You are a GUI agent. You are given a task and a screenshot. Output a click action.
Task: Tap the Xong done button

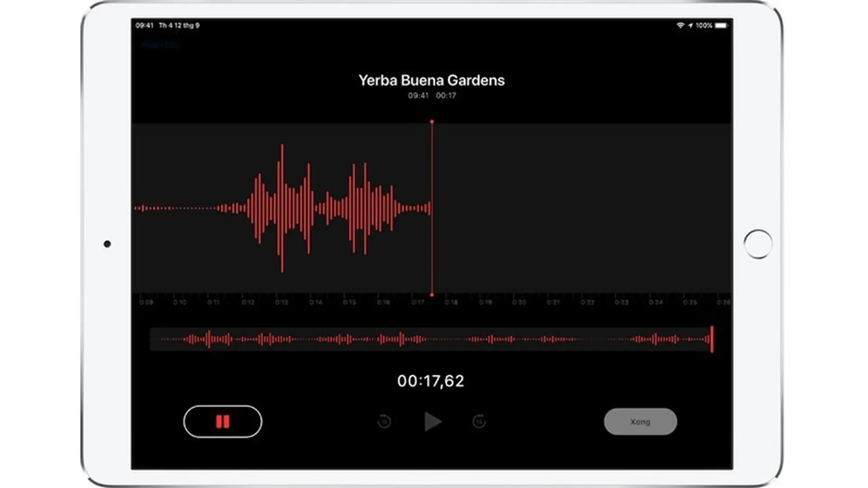(641, 422)
